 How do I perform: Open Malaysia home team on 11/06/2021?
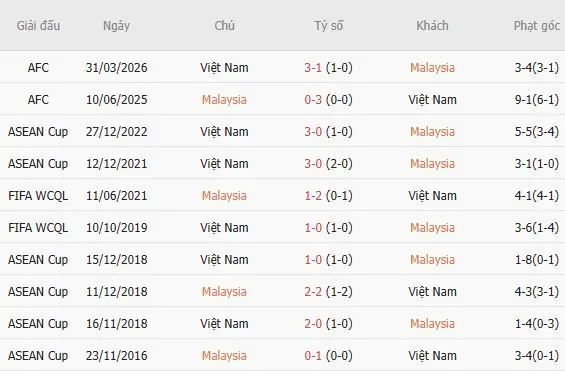[224, 196]
